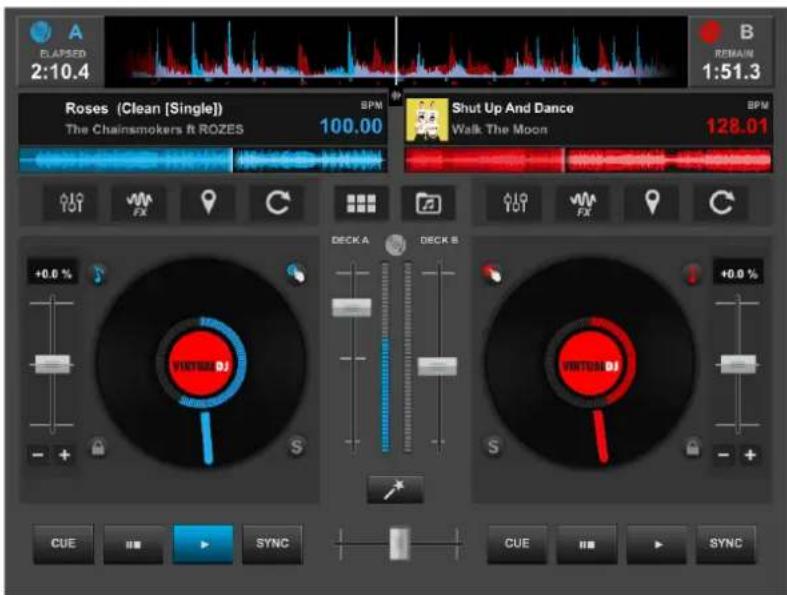This screenshot has width=787, height=595.
Task: Open the Deck B cue point marker panel
Action: 652,203
